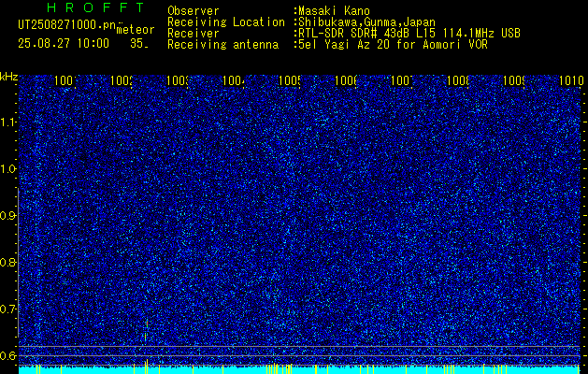588x374 pixels.
Task: Click the antenna text 5el Yagi Az 20
Action: coord(345,45)
